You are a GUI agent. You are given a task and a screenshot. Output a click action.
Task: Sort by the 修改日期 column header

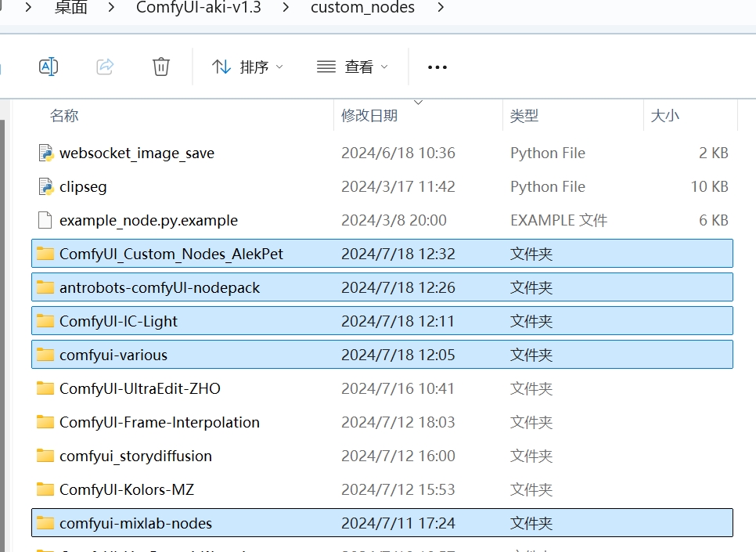[369, 116]
